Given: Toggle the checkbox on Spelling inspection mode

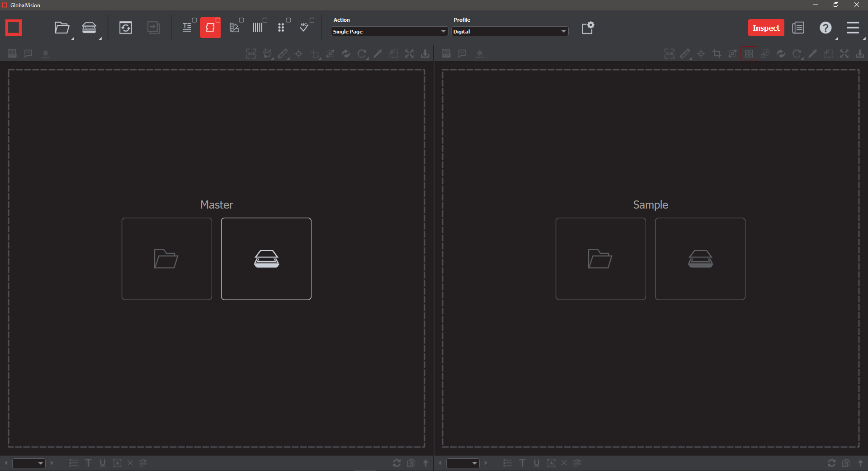Looking at the screenshot, I should 312,20.
